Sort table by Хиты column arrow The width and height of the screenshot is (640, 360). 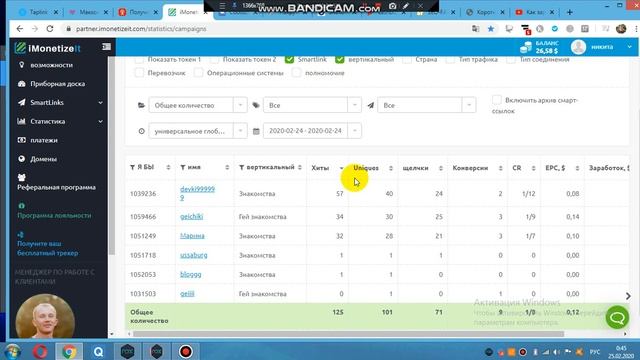[341, 168]
